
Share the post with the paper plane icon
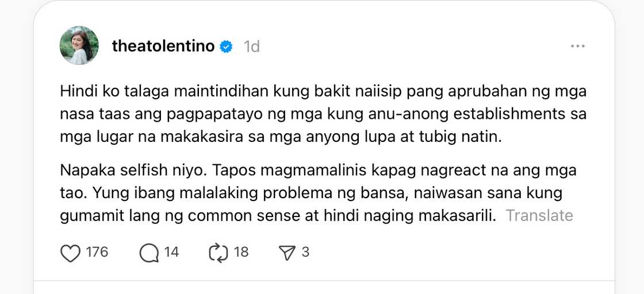click(x=286, y=253)
